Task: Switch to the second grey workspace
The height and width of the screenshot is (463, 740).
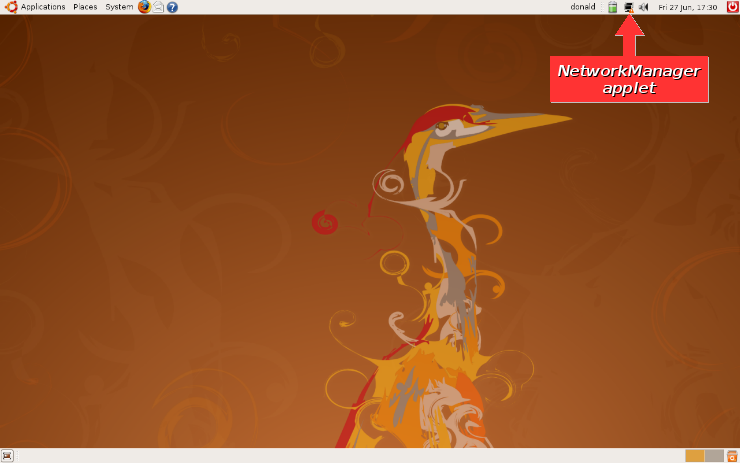Action: 714,456
